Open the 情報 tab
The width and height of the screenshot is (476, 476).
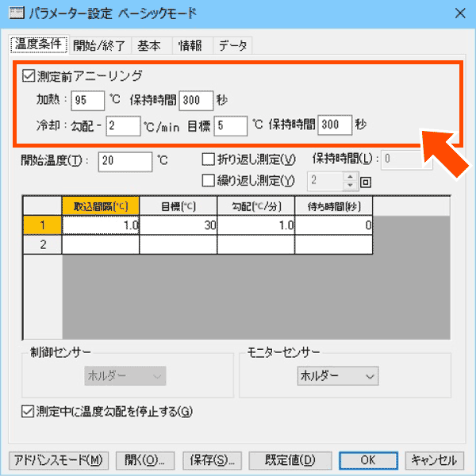190,46
